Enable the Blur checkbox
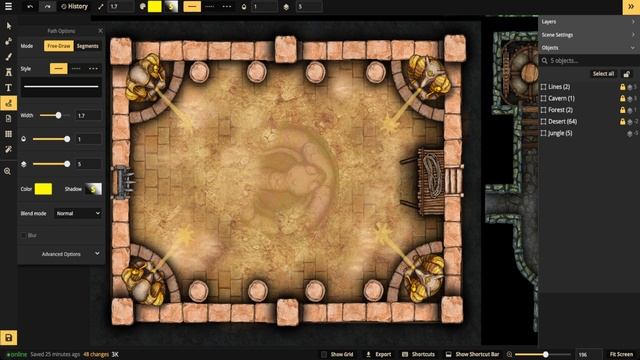 pyautogui.click(x=23, y=236)
